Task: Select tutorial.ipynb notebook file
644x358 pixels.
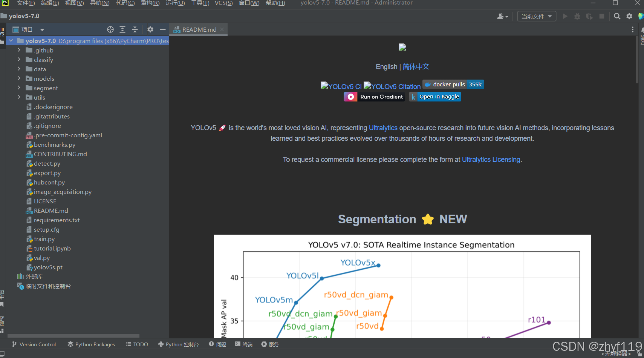Action: tap(52, 249)
